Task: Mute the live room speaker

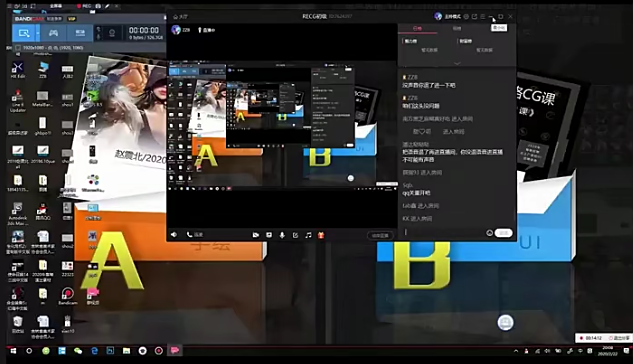Action: pos(174,235)
